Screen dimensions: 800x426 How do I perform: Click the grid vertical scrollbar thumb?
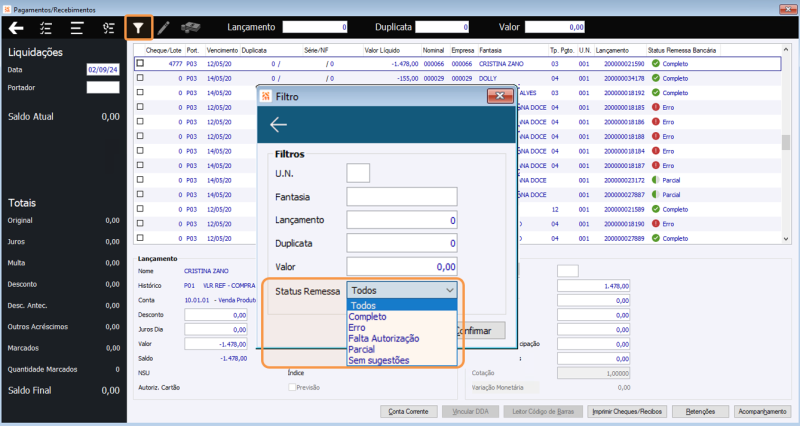tap(785, 142)
